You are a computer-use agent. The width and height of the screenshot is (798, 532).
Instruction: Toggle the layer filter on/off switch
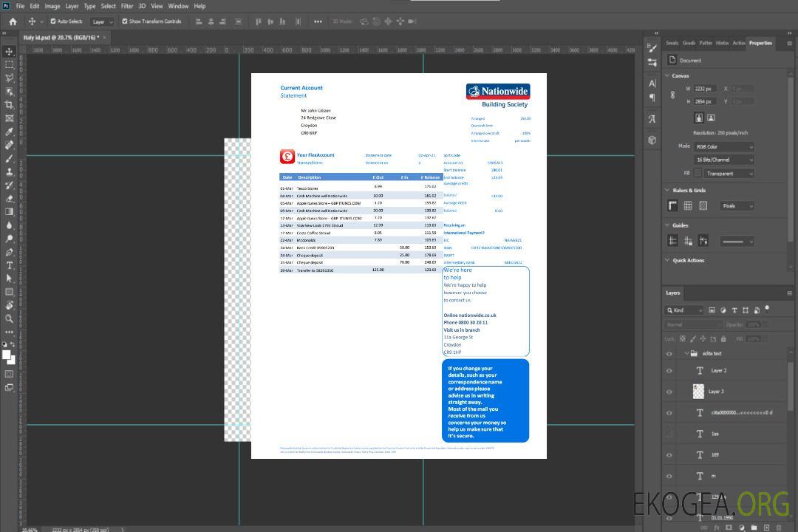coord(767,309)
